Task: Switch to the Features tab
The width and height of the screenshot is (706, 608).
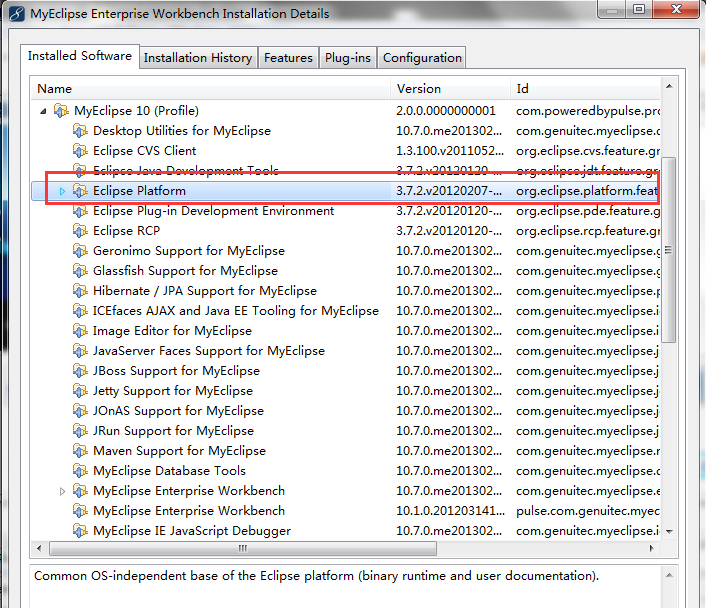Action: [288, 58]
